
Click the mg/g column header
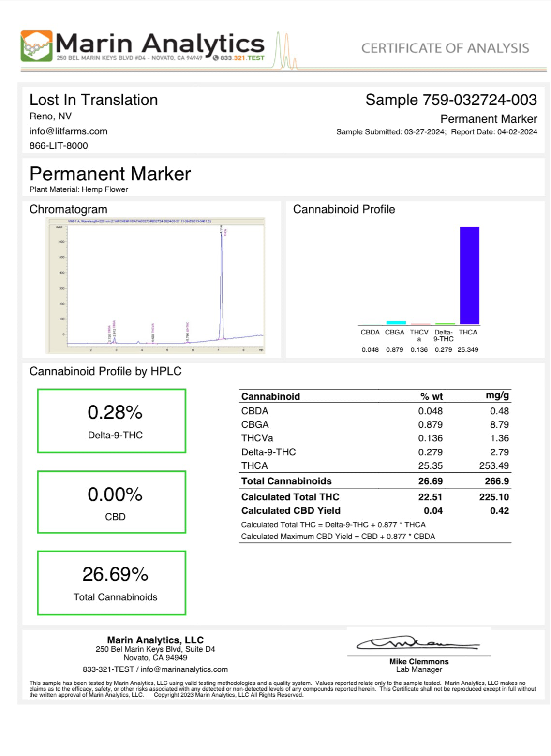(x=497, y=396)
